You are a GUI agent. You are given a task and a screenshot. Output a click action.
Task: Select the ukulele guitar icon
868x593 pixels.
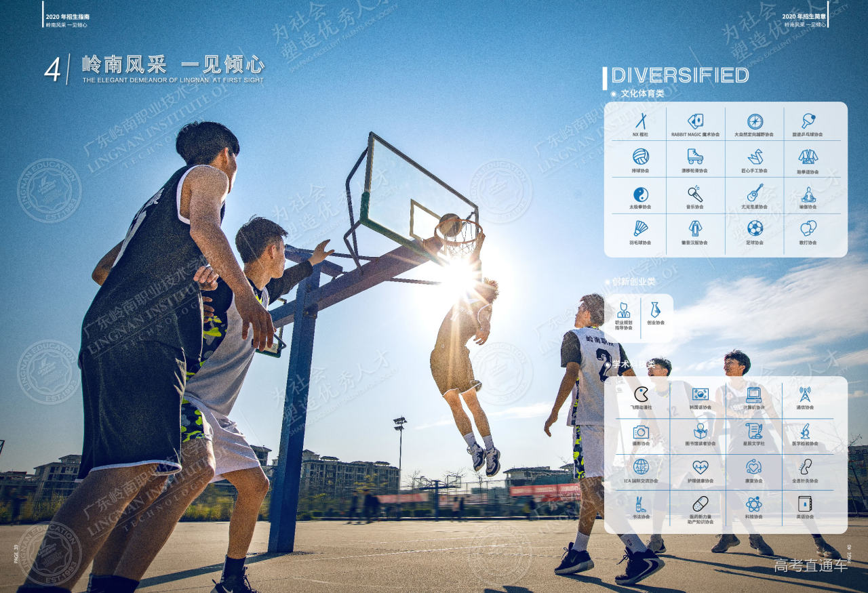click(x=755, y=193)
